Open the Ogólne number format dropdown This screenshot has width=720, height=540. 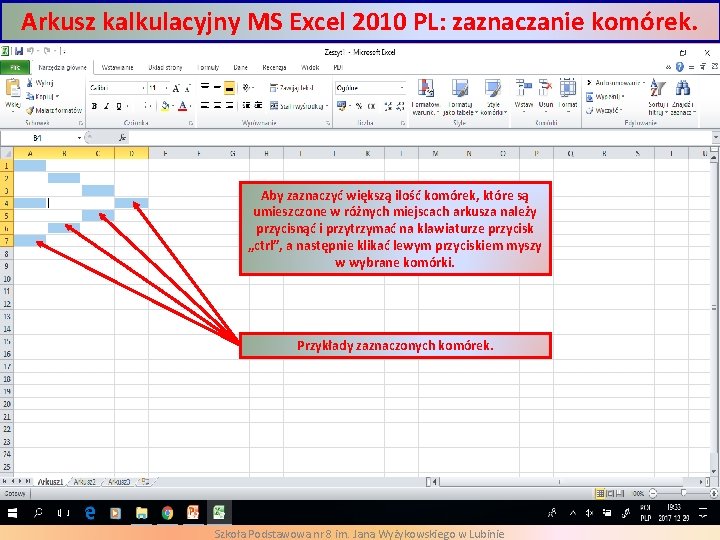pyautogui.click(x=402, y=88)
